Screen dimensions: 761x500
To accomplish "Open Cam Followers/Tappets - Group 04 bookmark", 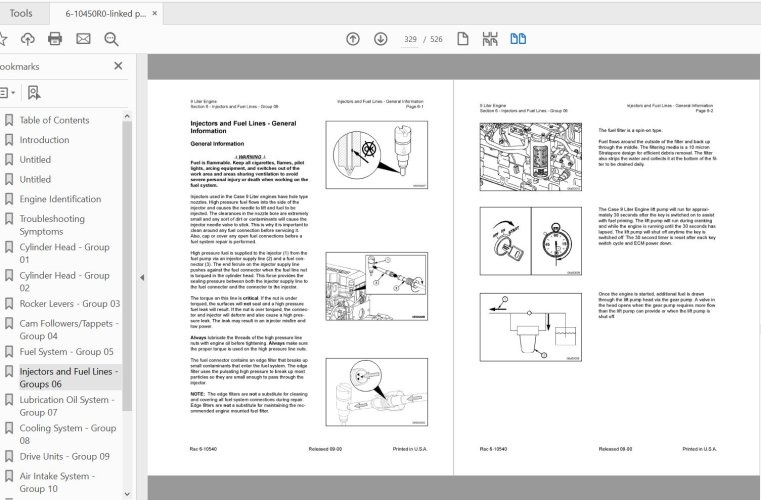I will 69,330.
